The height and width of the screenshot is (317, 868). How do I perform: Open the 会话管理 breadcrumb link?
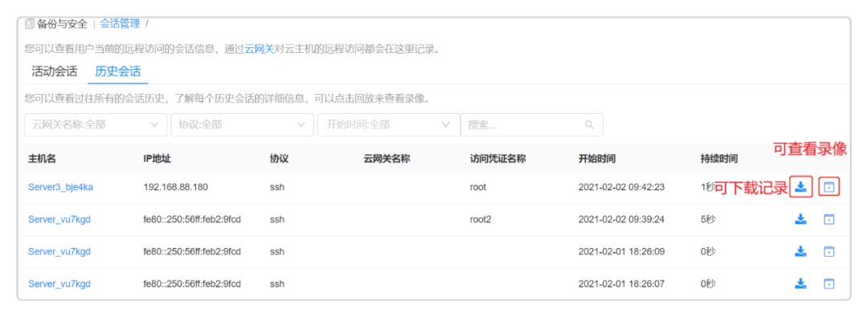point(120,24)
